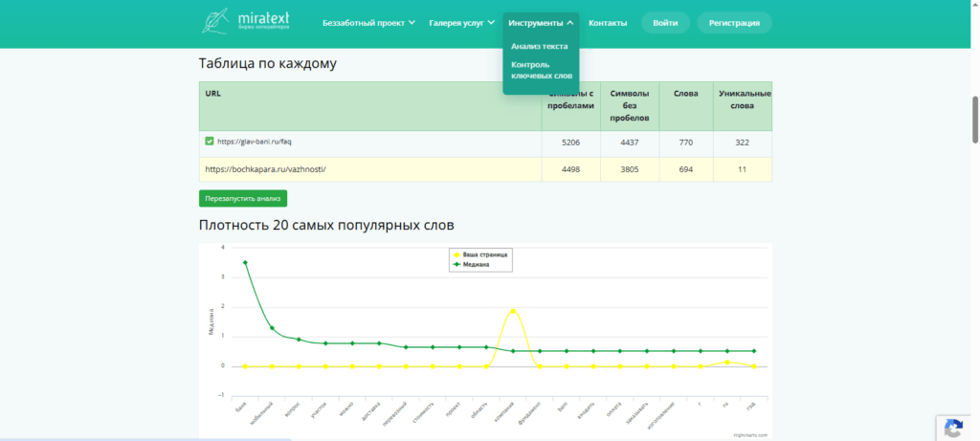Open the Highcharts.com credit link

[x=750, y=435]
